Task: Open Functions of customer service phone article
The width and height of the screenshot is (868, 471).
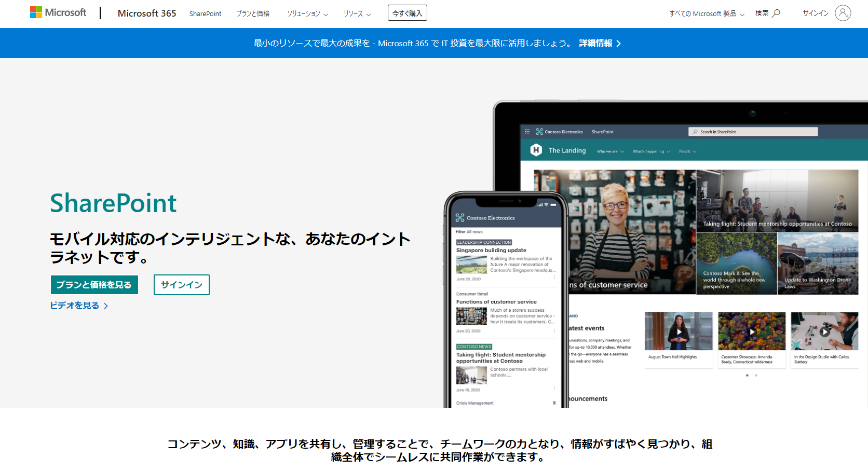Action: point(496,301)
